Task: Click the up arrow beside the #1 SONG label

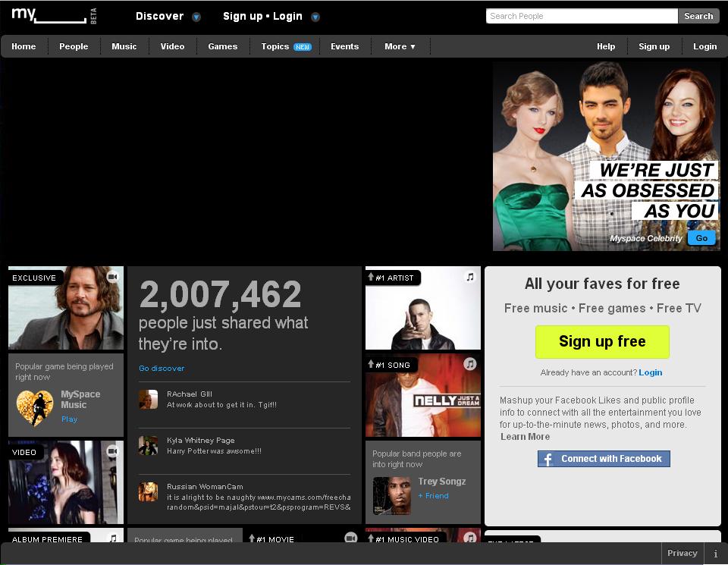Action: 372,365
